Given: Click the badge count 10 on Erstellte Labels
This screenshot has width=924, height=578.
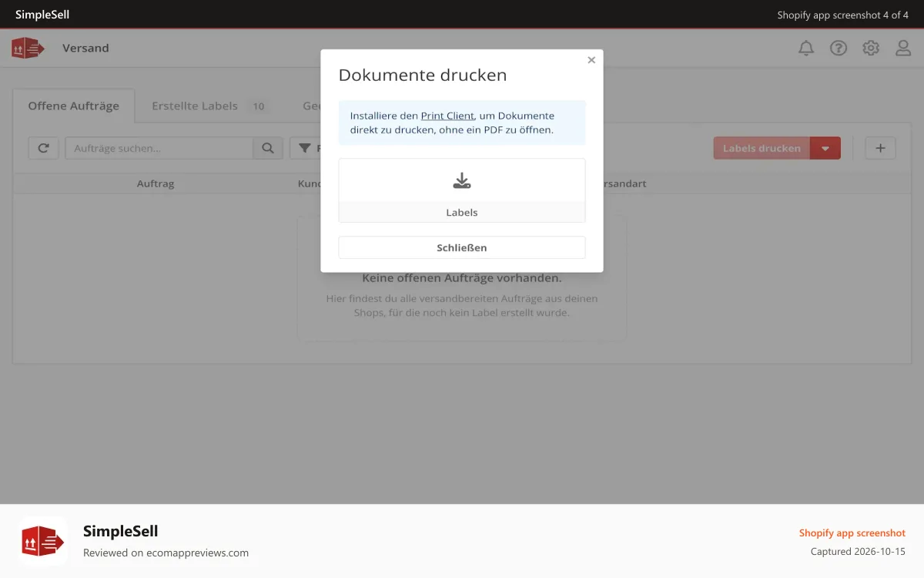Looking at the screenshot, I should [259, 106].
